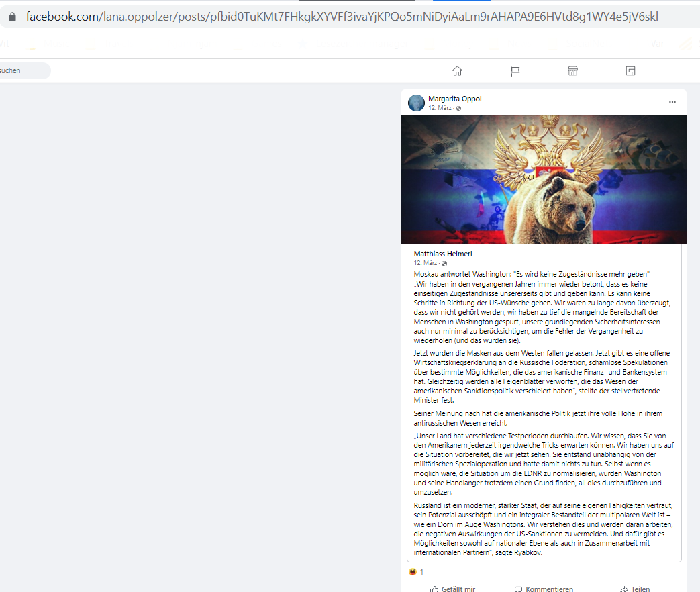
Task: Click the laughing reaction emoji icon
Action: point(413,571)
